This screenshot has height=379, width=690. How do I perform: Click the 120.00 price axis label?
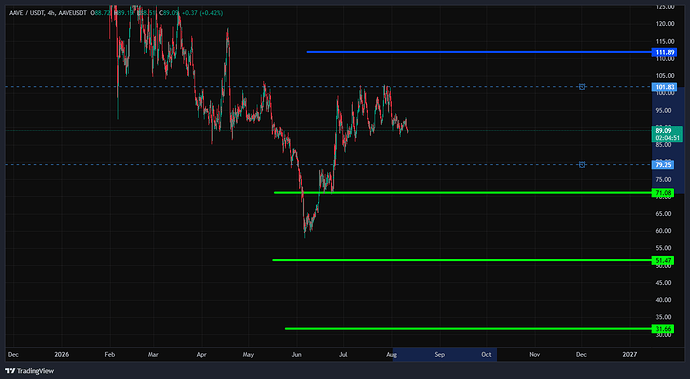pyautogui.click(x=664, y=24)
